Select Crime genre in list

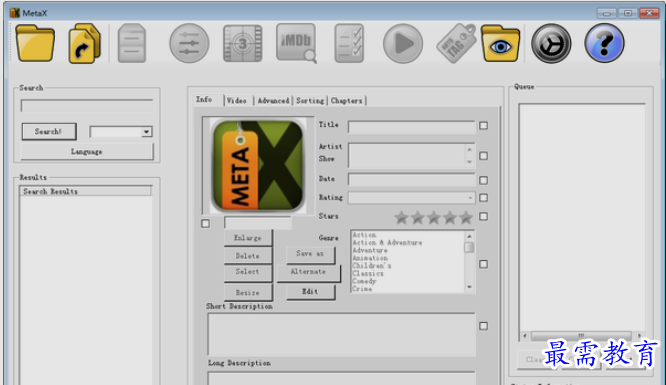click(362, 289)
